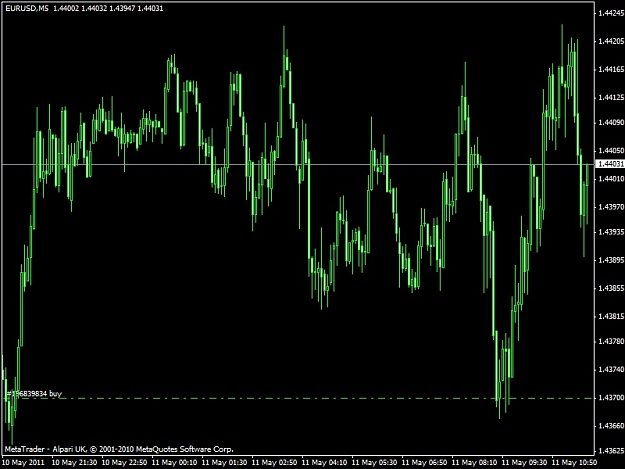Click the 1.43700 price axis label

pos(611,398)
